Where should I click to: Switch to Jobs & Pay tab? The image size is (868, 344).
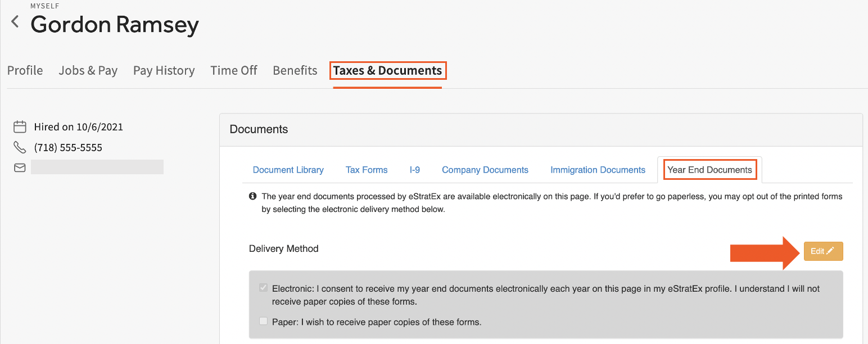pyautogui.click(x=88, y=70)
